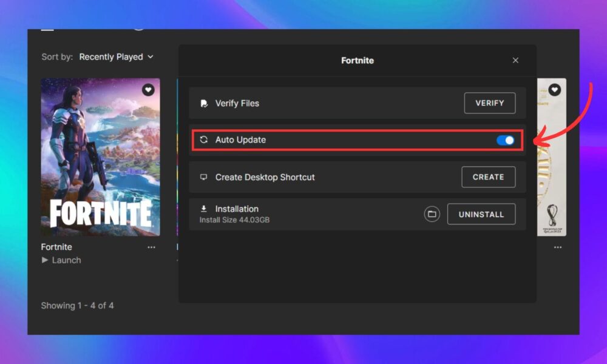Click the Verify Files label
This screenshot has width=607, height=364.
point(237,103)
